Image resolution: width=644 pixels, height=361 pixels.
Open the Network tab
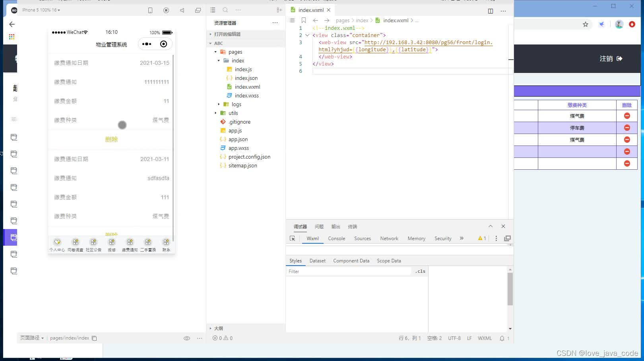[x=389, y=239]
